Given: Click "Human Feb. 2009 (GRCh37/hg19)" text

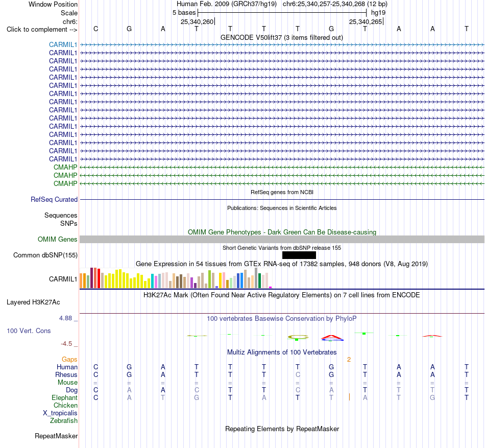Looking at the screenshot, I should click(x=226, y=4).
